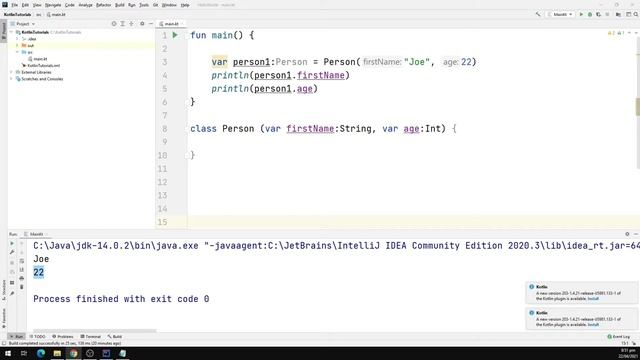640x360 pixels.
Task: Click the warnings indicator in editor corner
Action: click(616, 33)
